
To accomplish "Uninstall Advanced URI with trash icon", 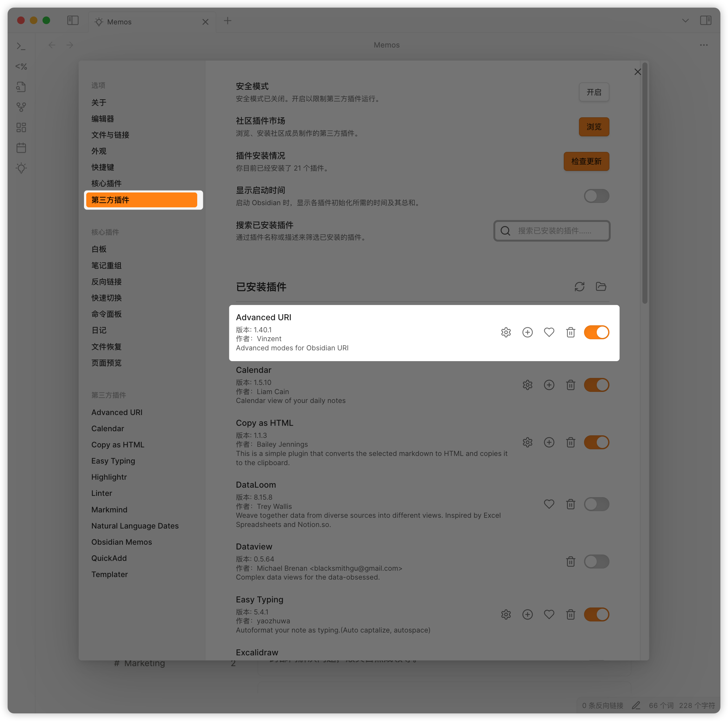I will [570, 332].
